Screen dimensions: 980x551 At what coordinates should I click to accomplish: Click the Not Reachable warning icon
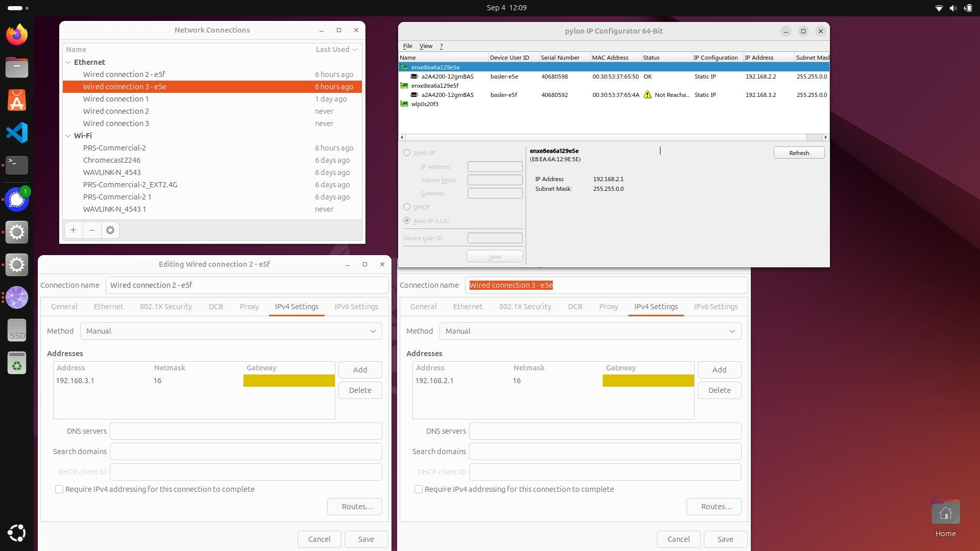(x=648, y=95)
